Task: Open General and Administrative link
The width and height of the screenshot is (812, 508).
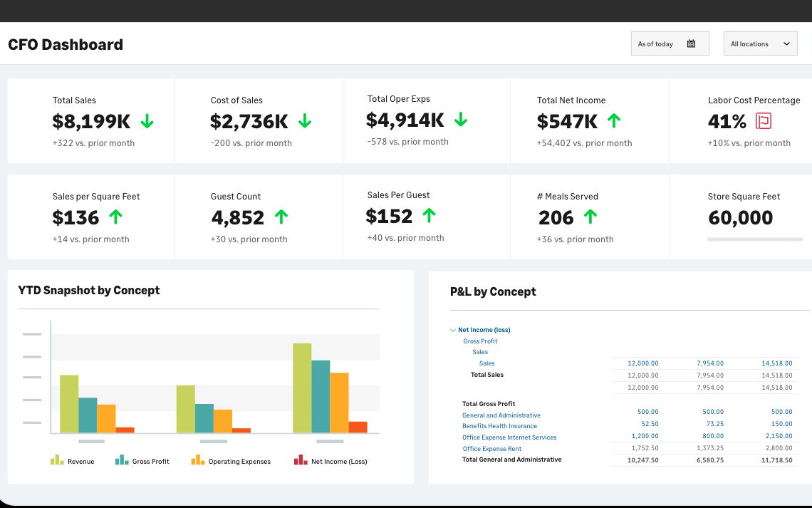Action: coord(501,415)
